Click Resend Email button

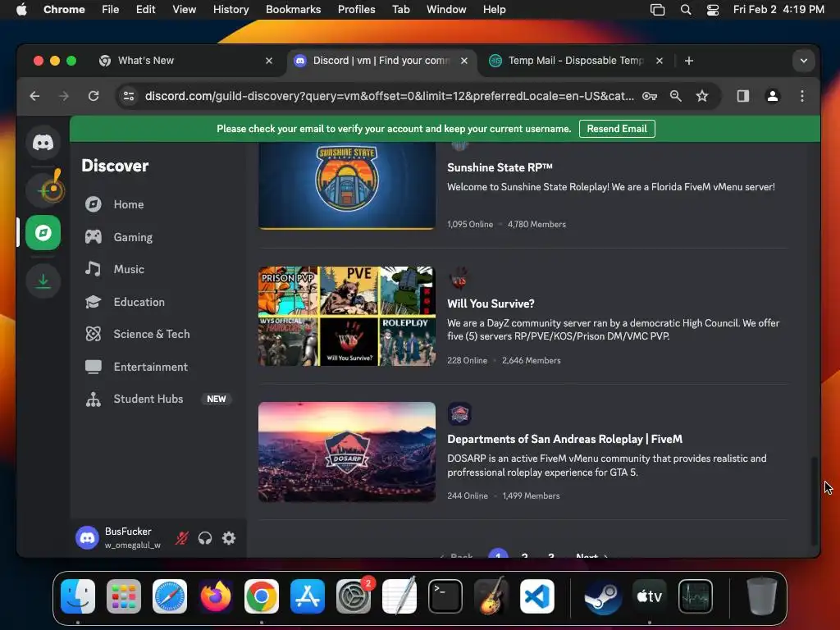click(x=617, y=129)
